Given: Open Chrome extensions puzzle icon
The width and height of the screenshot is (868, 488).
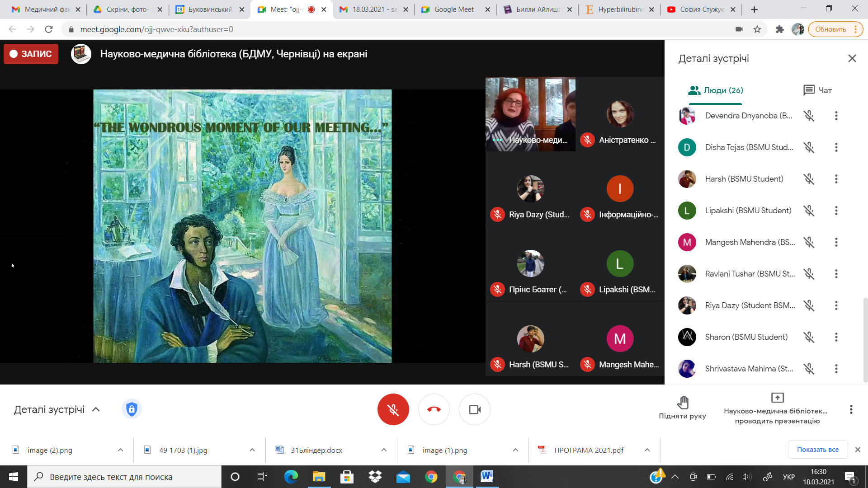Looking at the screenshot, I should point(780,29).
